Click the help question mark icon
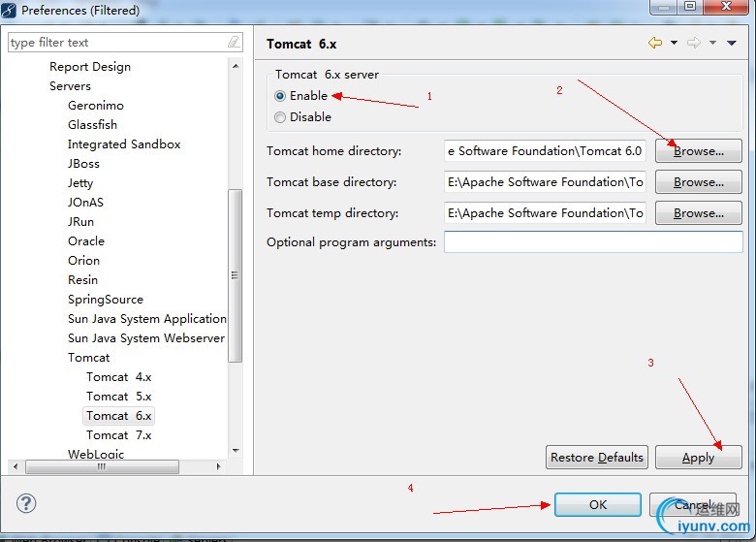 tap(26, 503)
